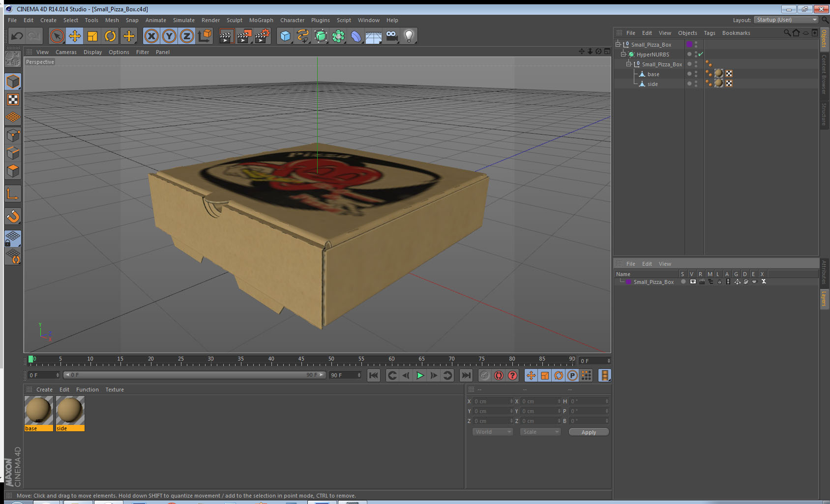Open the Render menu
This screenshot has height=504, width=830.
(x=210, y=20)
